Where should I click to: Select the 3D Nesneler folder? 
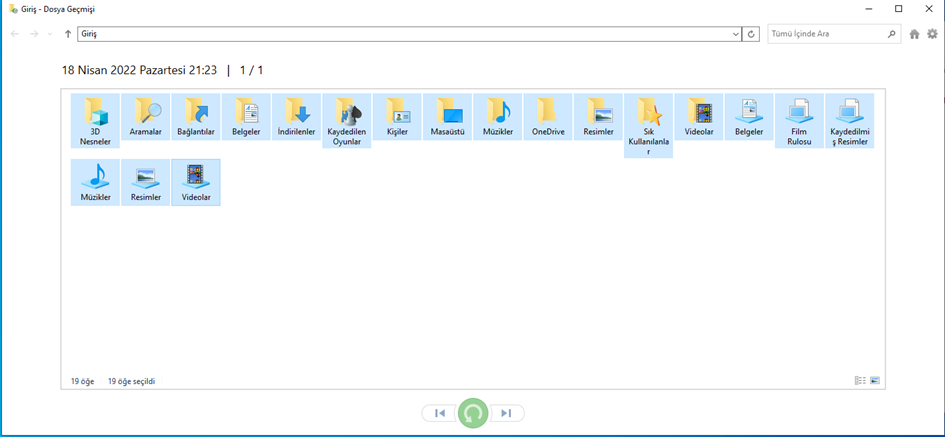(95, 121)
